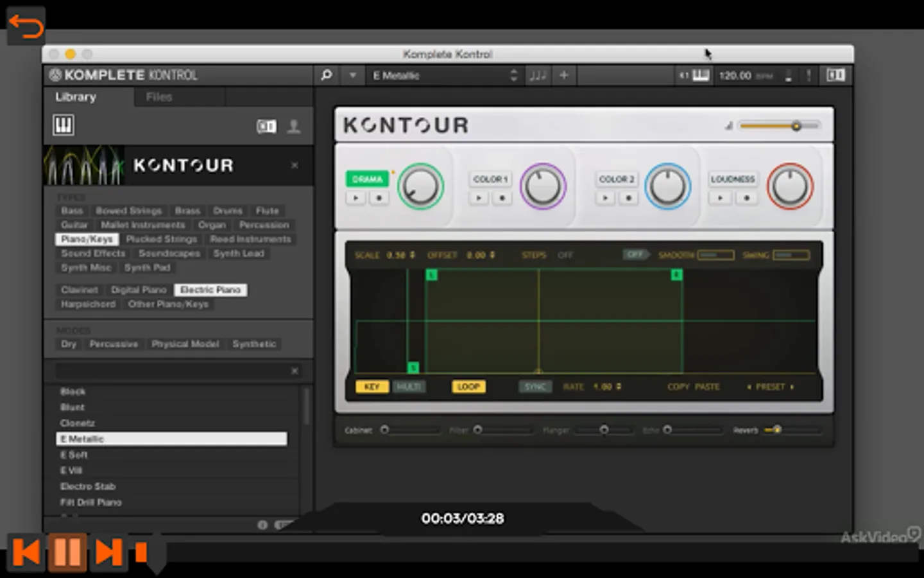This screenshot has height=578, width=924.
Task: Click the orange back arrow icon
Action: pyautogui.click(x=26, y=26)
